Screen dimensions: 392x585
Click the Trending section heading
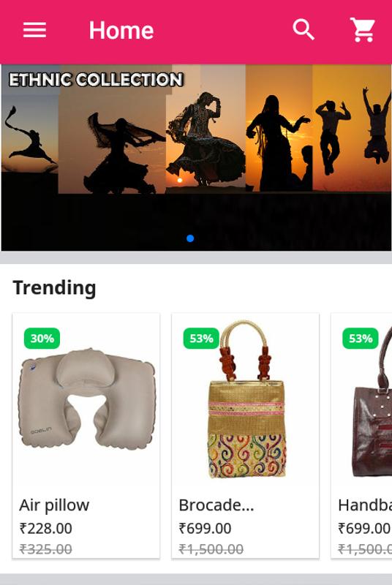pos(54,288)
